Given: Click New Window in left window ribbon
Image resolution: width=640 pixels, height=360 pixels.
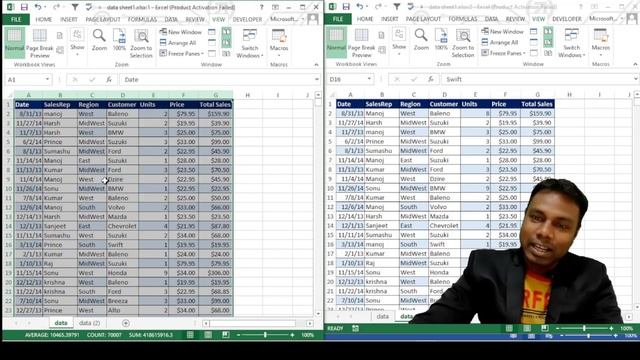Looking at the screenshot, I should (x=180, y=32).
